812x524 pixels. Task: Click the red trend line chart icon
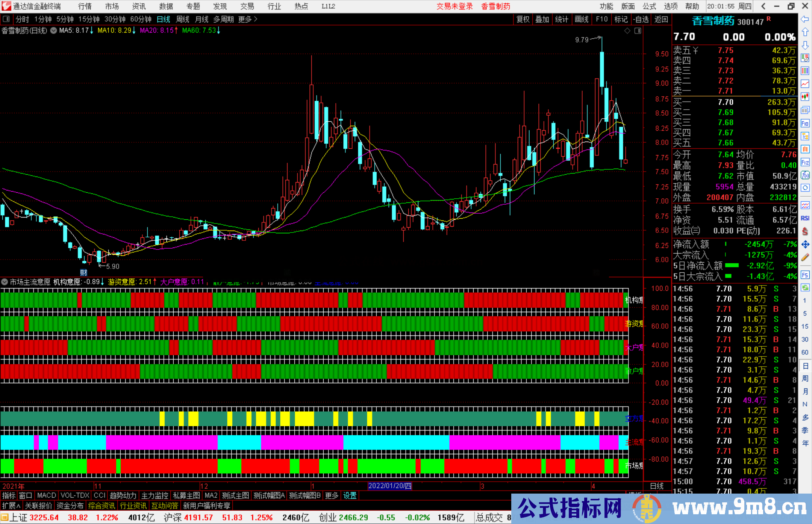coord(805,84)
